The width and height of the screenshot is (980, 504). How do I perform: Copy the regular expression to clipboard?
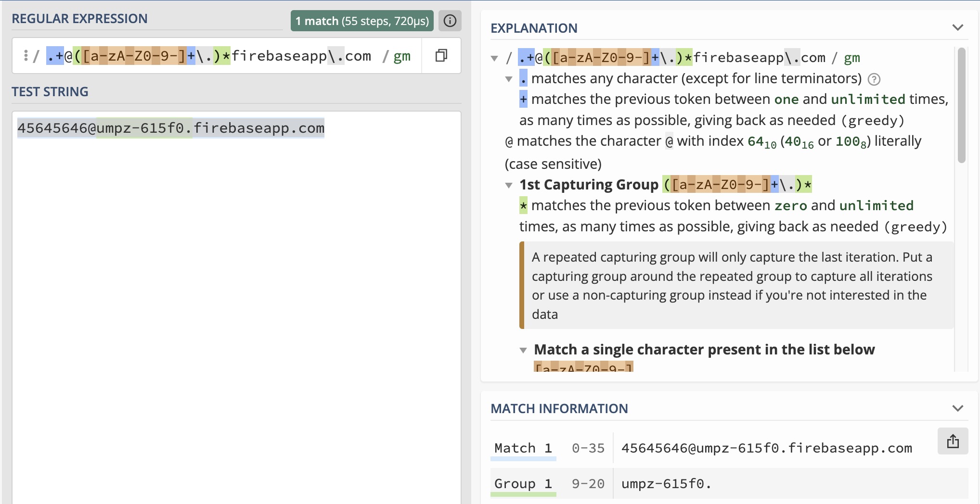[x=441, y=56]
